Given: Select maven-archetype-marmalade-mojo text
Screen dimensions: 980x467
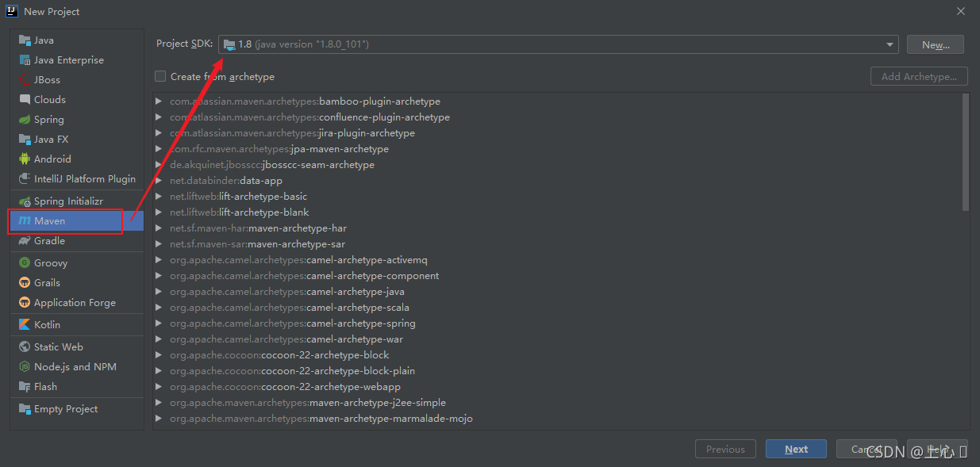Looking at the screenshot, I should click(391, 418).
